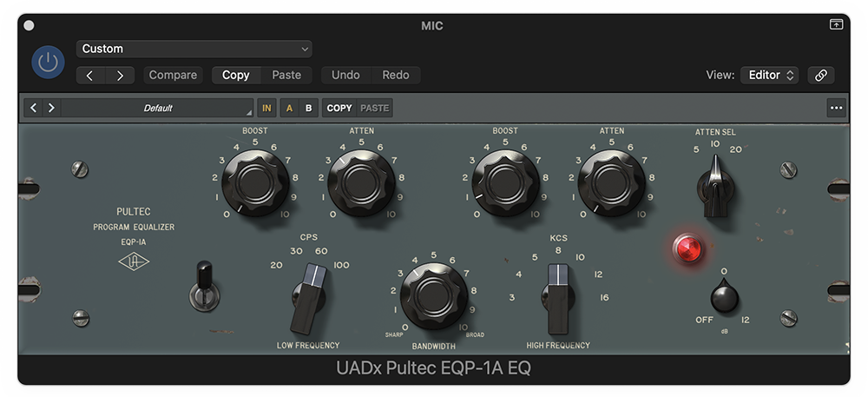Click PASTE in the UAD toolbar

click(x=375, y=108)
